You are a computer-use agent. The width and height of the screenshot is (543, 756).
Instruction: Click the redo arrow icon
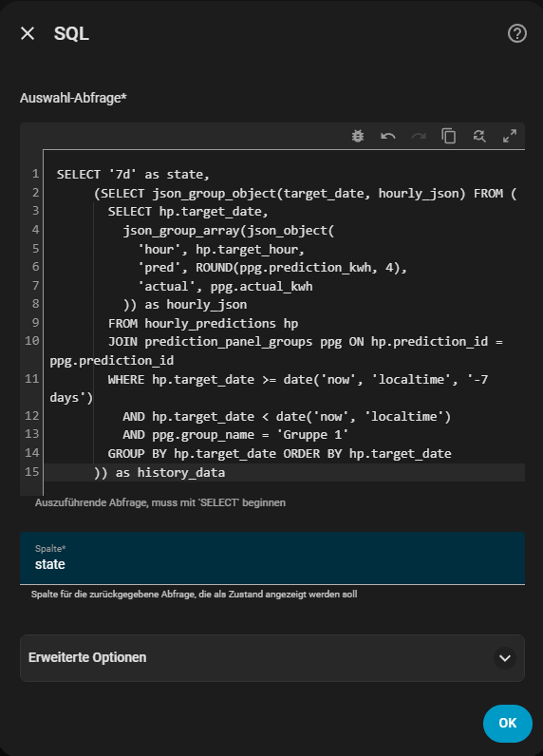pos(419,136)
